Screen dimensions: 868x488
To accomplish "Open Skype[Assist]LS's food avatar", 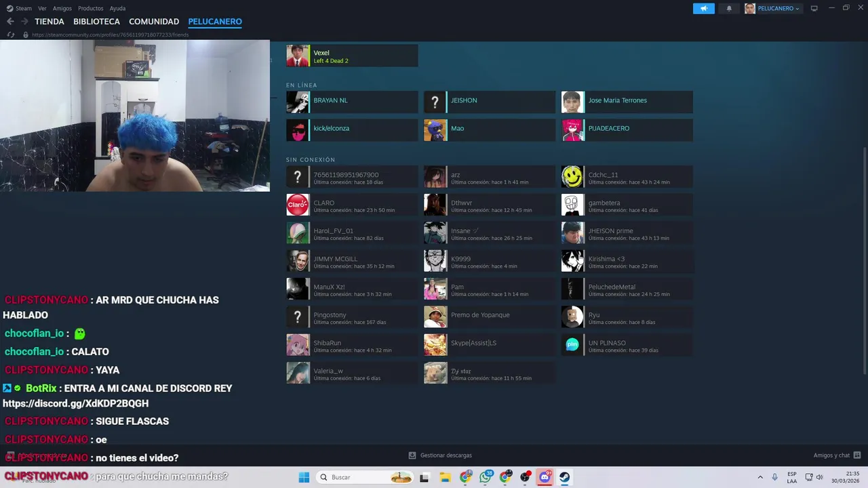I will coord(435,345).
